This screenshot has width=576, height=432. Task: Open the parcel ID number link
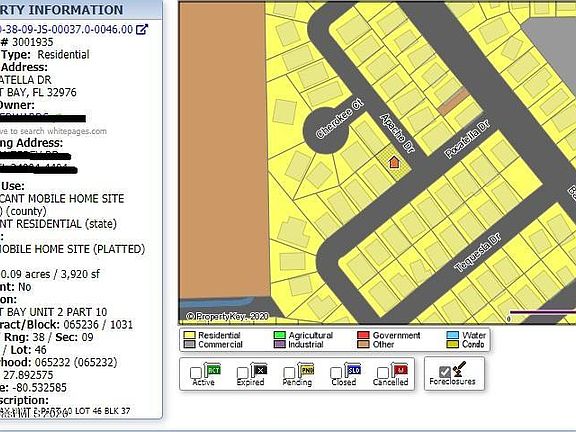coord(66,29)
